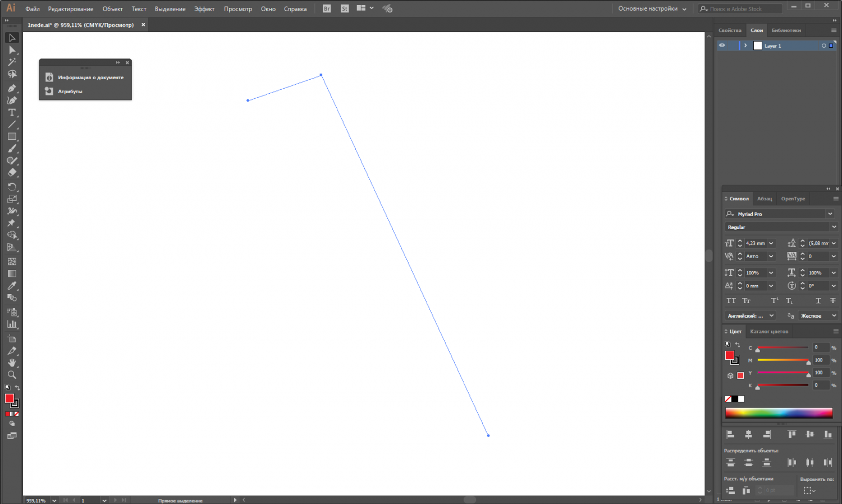Select the Selection (black arrow) tool
This screenshot has height=504, width=842.
point(12,38)
